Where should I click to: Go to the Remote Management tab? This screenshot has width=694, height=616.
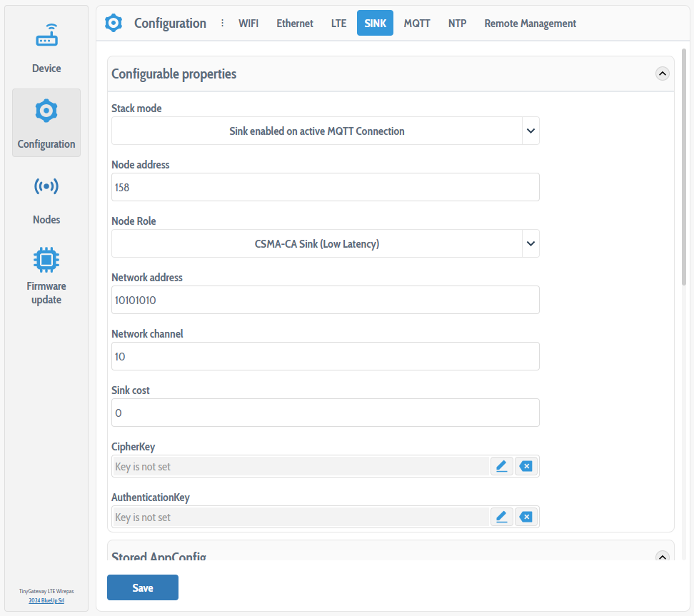(530, 24)
